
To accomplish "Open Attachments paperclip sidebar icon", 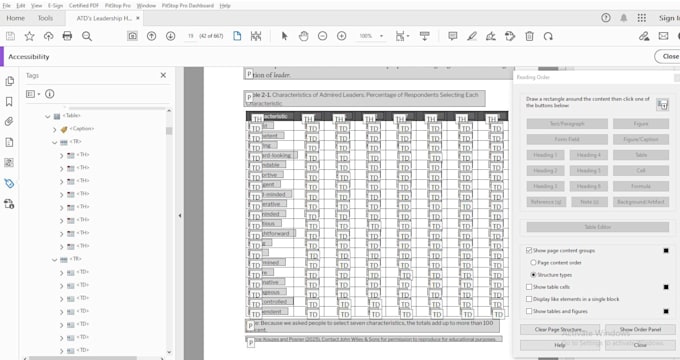I will 9,122.
